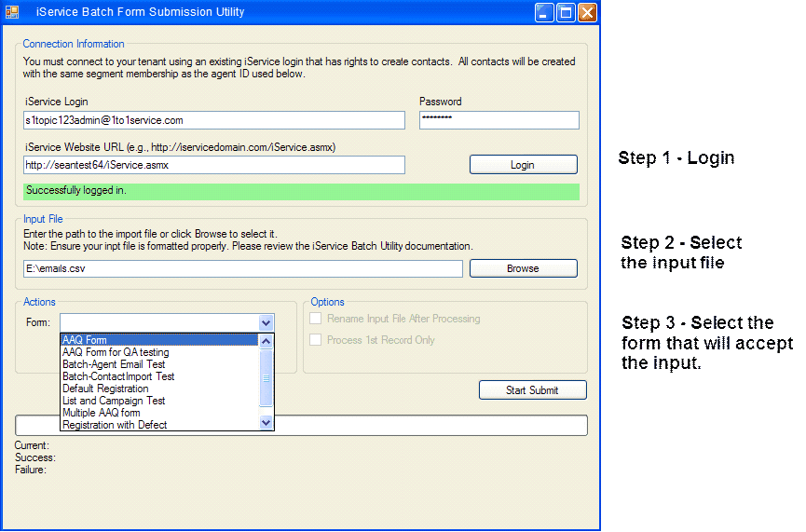Select AAQ Form from the list
This screenshot has height=532, width=806.
tap(159, 340)
